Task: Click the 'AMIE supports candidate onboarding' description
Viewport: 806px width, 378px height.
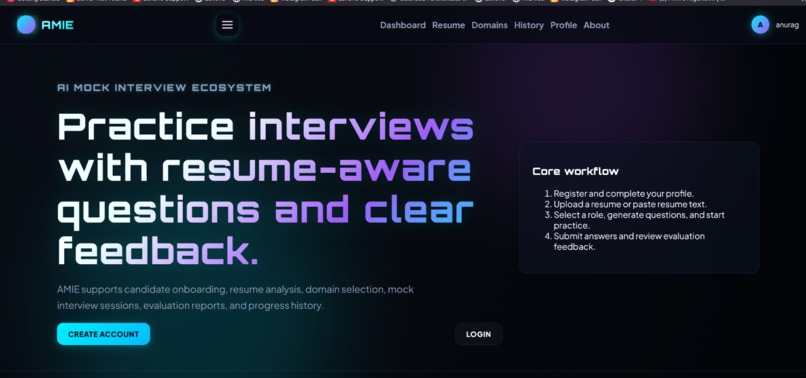Action: 235,297
